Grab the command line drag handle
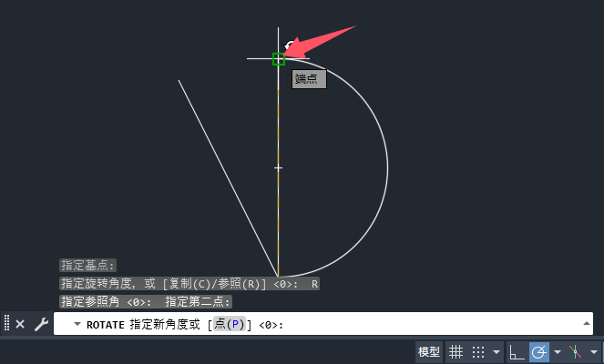 [6, 322]
